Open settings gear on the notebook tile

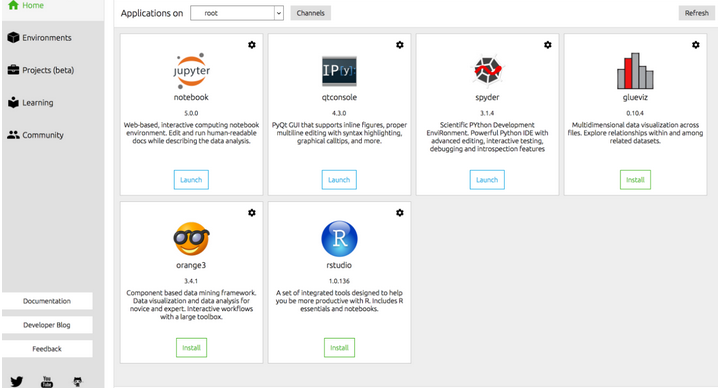(252, 45)
